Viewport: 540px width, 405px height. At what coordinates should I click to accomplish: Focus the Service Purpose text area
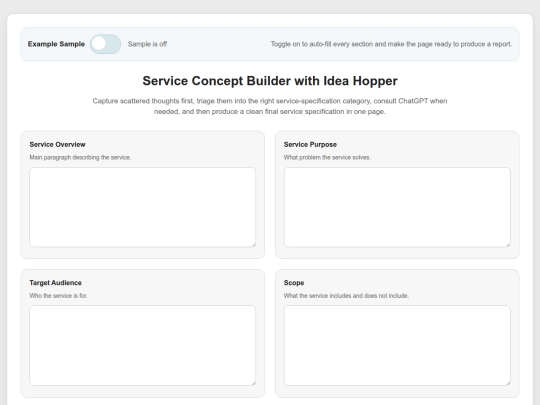pos(397,207)
